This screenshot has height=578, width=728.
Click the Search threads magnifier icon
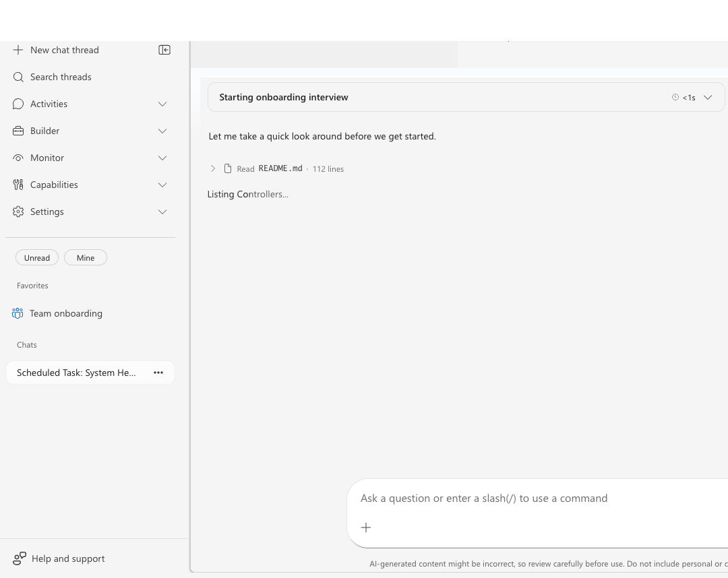click(18, 77)
